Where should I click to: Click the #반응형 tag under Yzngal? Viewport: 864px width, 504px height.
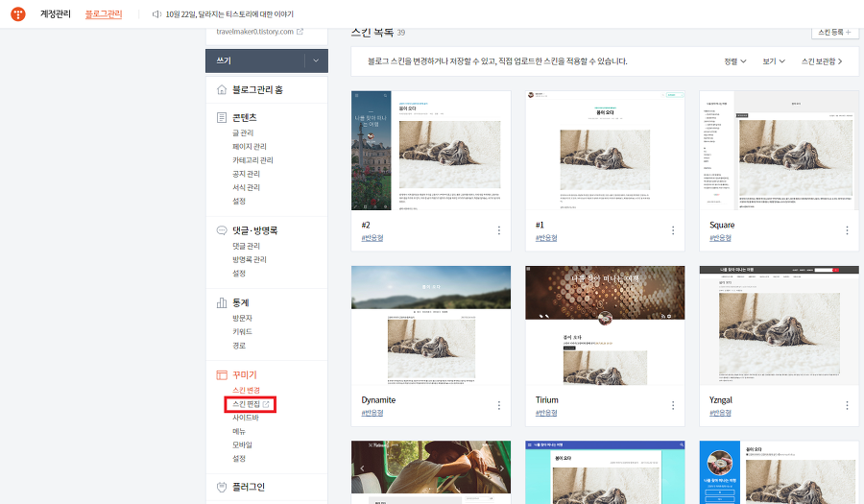720,413
